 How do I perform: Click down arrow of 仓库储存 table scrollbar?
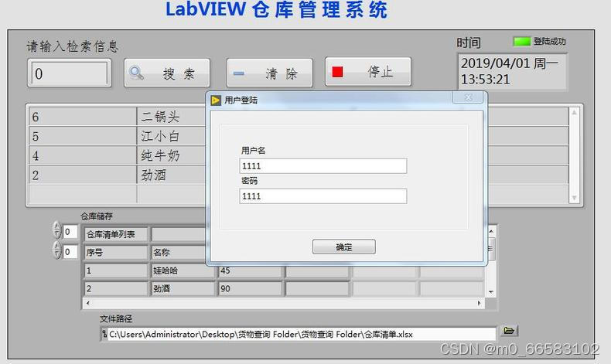coord(491,291)
